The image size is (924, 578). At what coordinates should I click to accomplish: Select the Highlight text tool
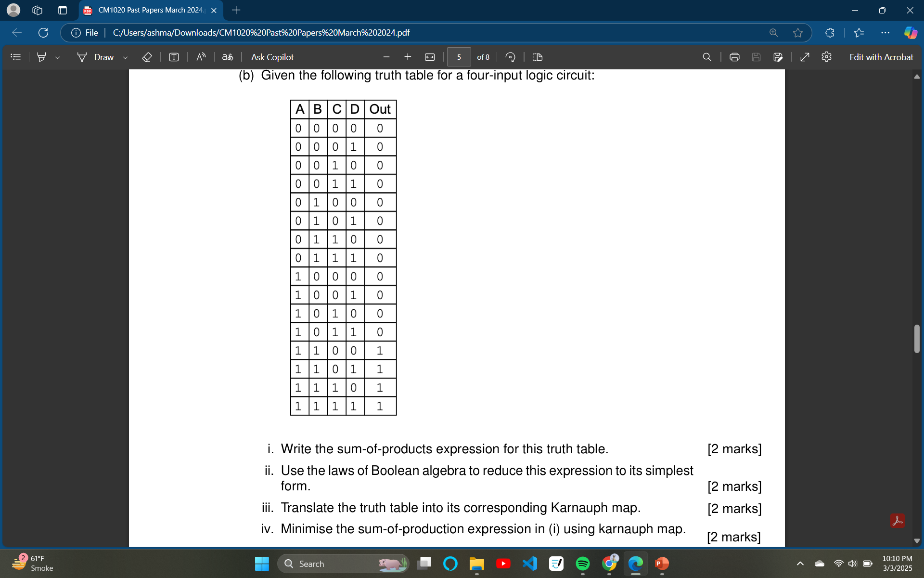pyautogui.click(x=42, y=57)
